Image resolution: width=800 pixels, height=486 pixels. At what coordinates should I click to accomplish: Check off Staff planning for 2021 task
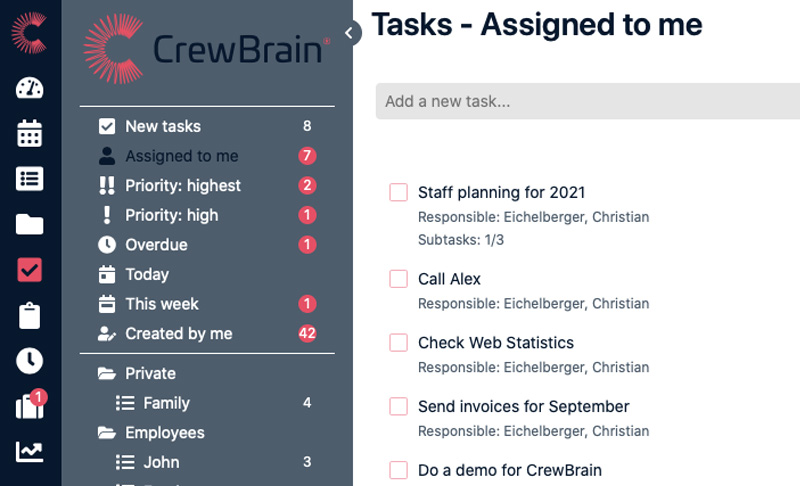coord(398,193)
